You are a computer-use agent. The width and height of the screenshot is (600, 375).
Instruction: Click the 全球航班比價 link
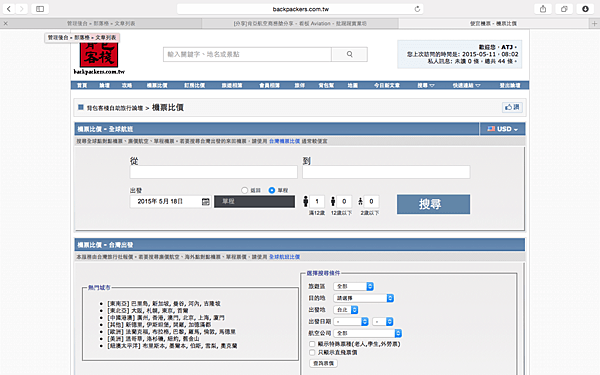point(284,257)
